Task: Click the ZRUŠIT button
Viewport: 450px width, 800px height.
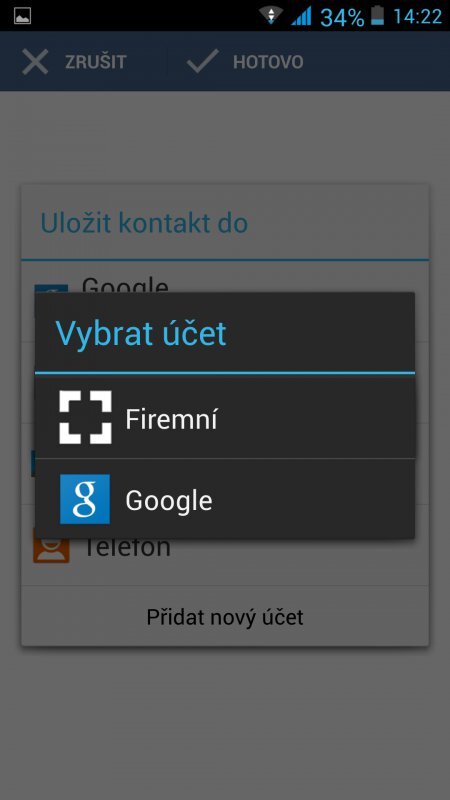Action: coord(74,62)
